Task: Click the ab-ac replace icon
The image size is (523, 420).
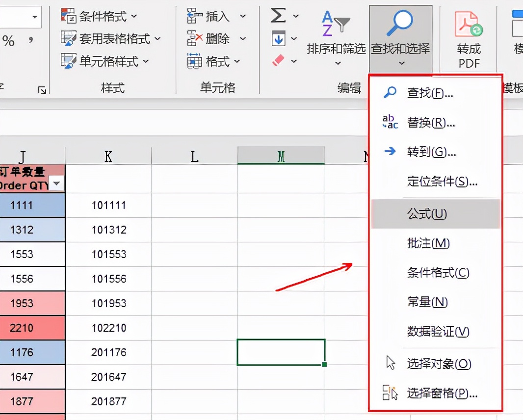Action: coord(390,122)
